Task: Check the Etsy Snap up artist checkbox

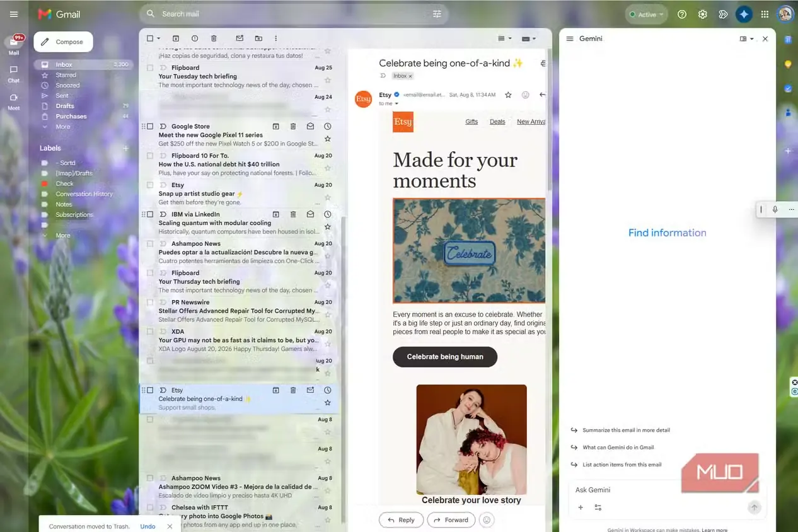Action: (x=150, y=185)
